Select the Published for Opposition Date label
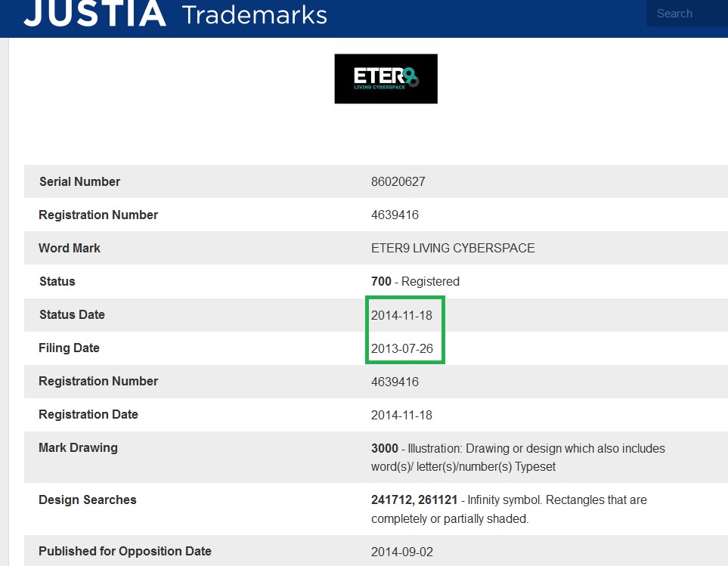The height and width of the screenshot is (566, 728). coord(125,551)
